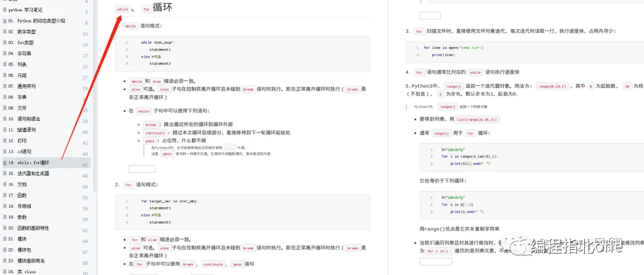The height and width of the screenshot is (275, 644).
Task: Click the bookmark icon next to 19. 参数
Action: coord(5,217)
